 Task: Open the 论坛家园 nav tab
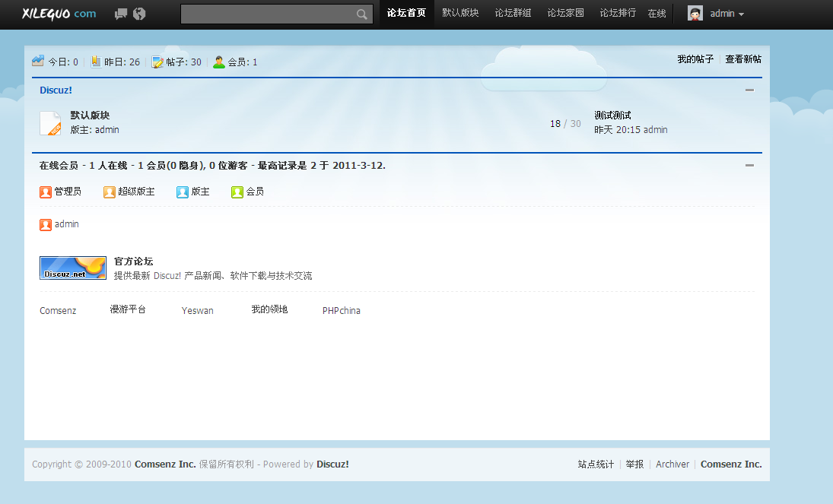click(x=565, y=13)
